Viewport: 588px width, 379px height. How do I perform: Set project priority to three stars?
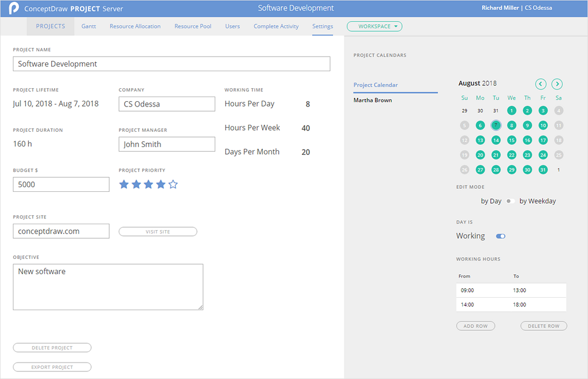(149, 184)
